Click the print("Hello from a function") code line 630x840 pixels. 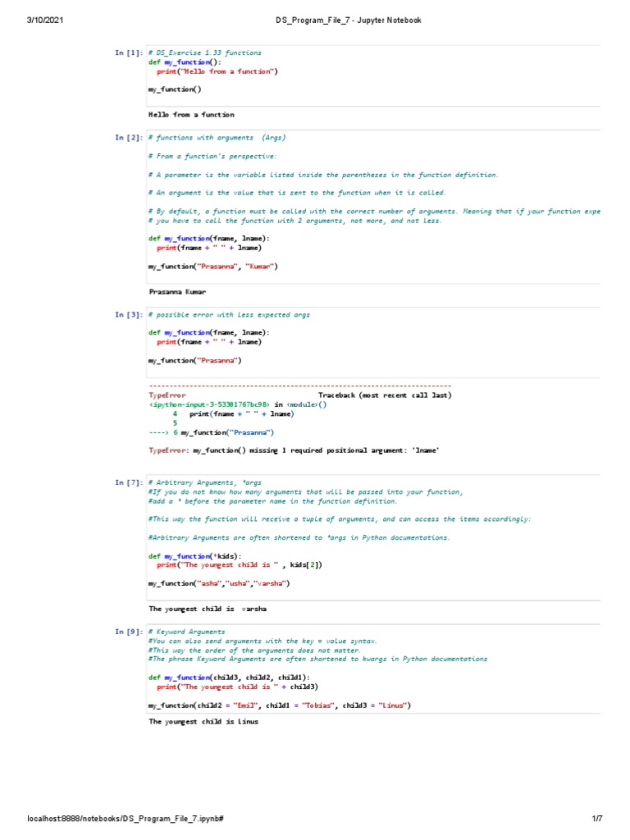(217, 71)
